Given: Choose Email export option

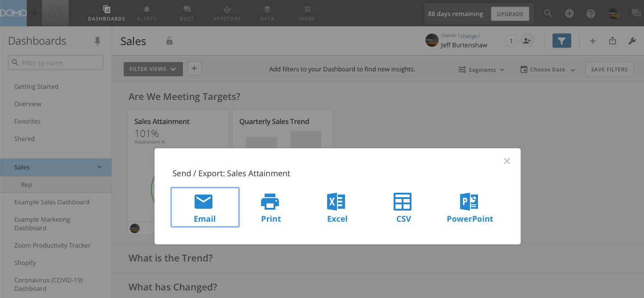Looking at the screenshot, I should (205, 207).
